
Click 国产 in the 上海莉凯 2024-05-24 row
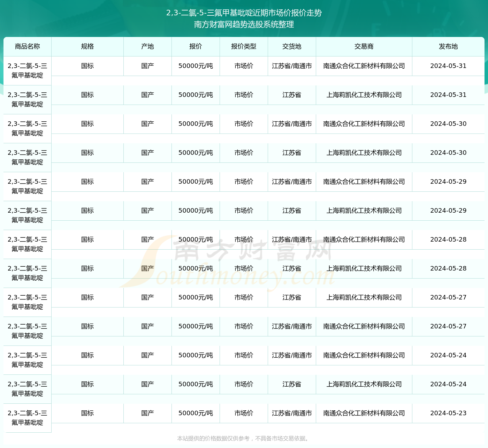click(x=147, y=384)
